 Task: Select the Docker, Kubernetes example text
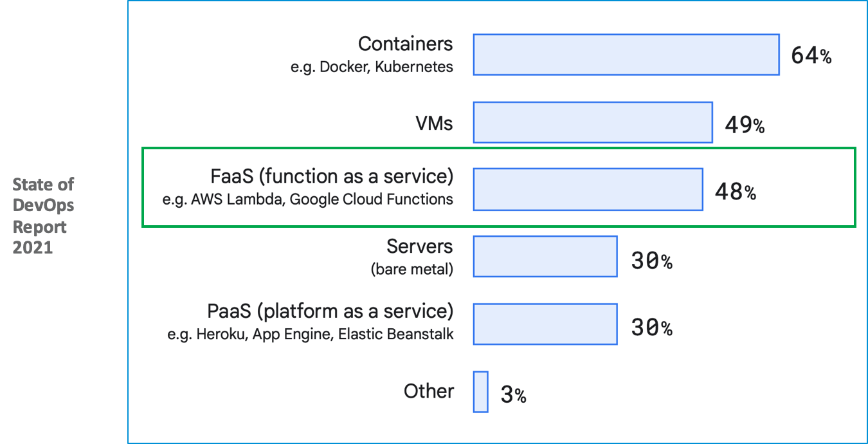click(x=372, y=67)
